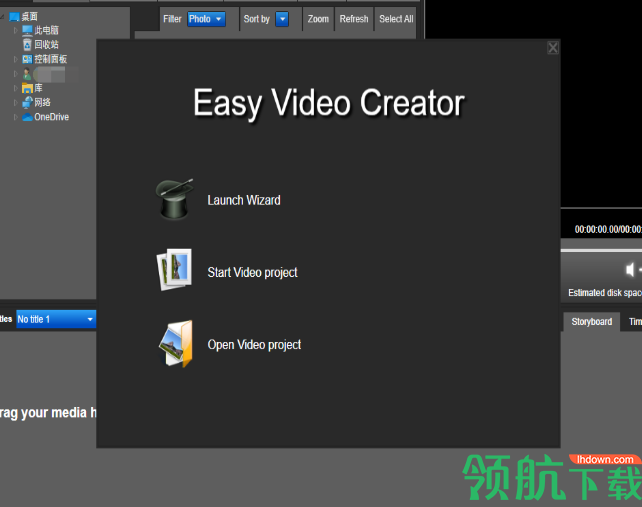The height and width of the screenshot is (507, 642).
Task: Click the OneDrive cloud icon
Action: 27,117
